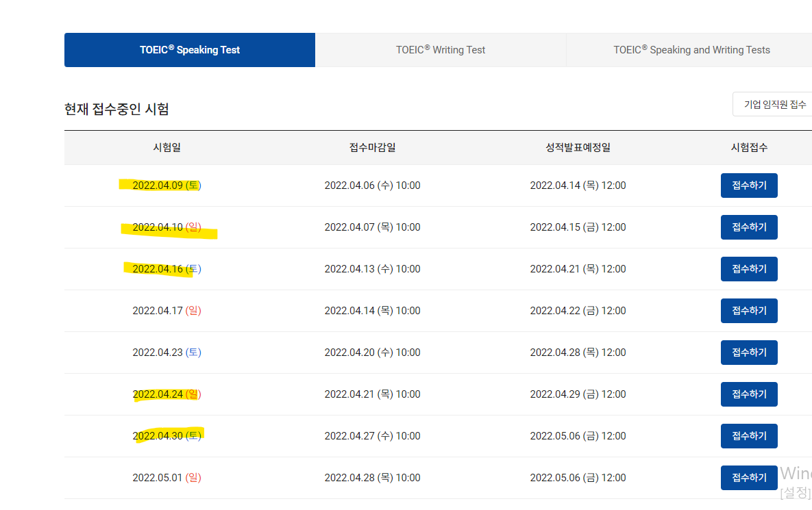Click the 시험일 column header
Viewport: 812px width, 510px height.
[167, 147]
